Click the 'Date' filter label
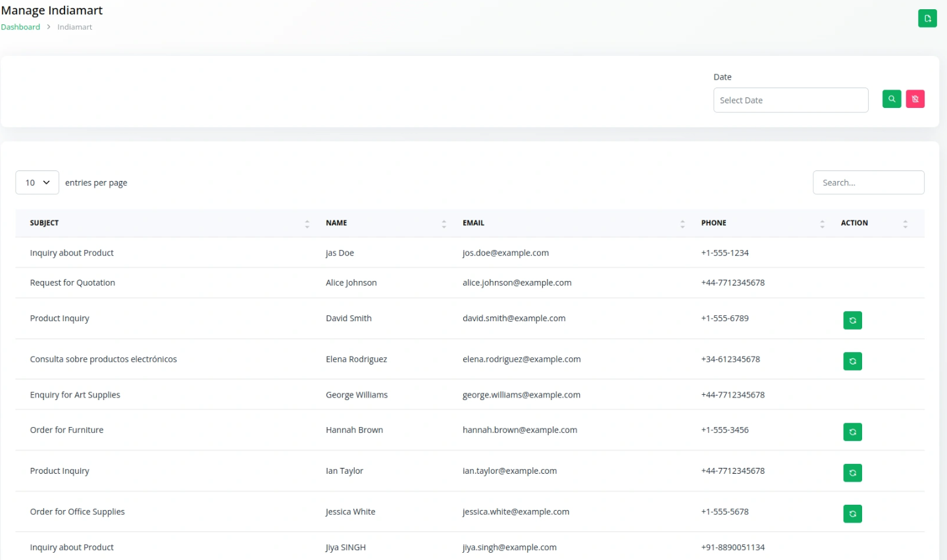Viewport: 947px width, 560px height. (x=723, y=77)
